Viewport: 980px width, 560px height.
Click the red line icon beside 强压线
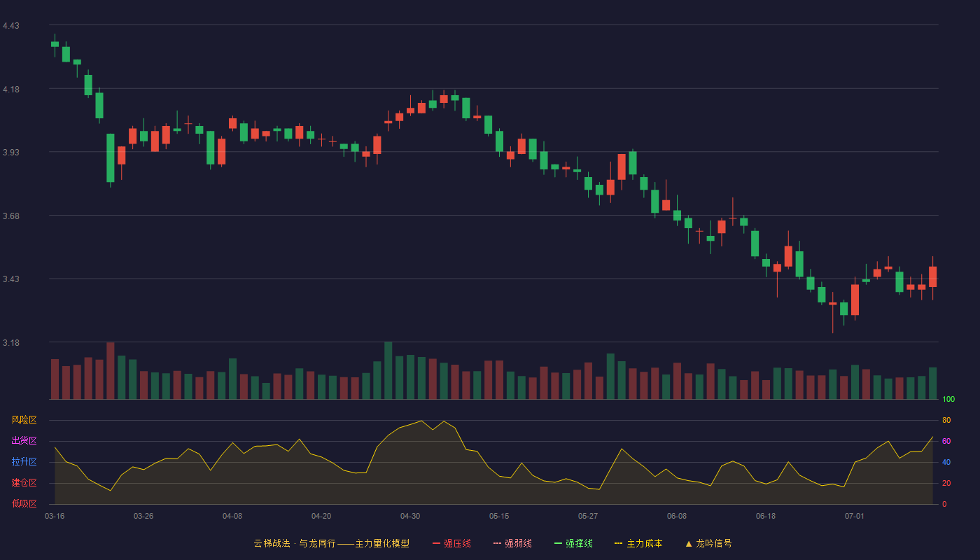[x=436, y=543]
